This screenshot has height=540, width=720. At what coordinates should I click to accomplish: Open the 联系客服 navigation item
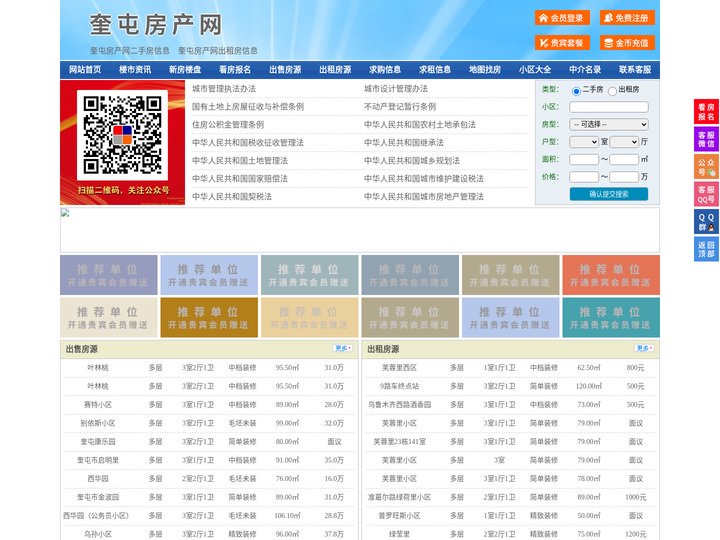(635, 70)
